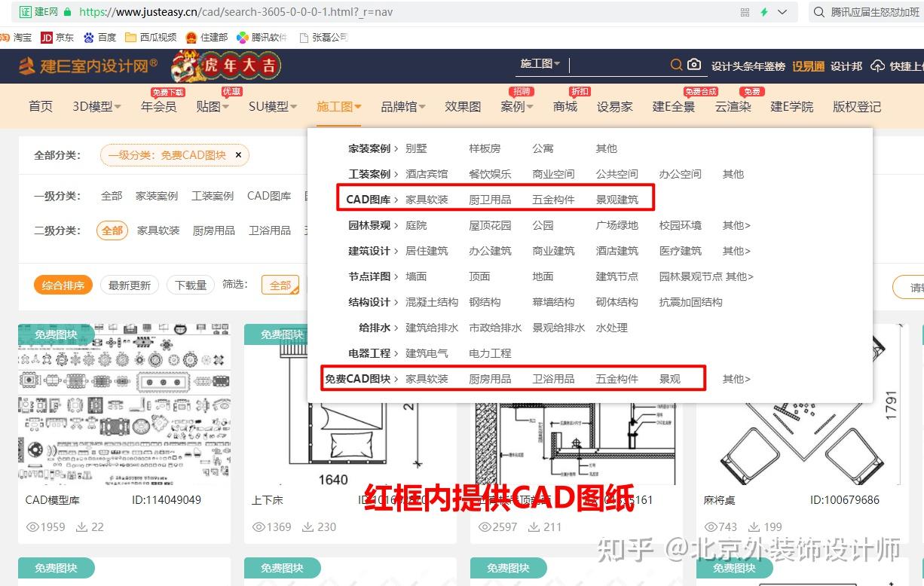Open 建E全景 nav item
Viewport: 924px width, 586px height.
tap(674, 107)
